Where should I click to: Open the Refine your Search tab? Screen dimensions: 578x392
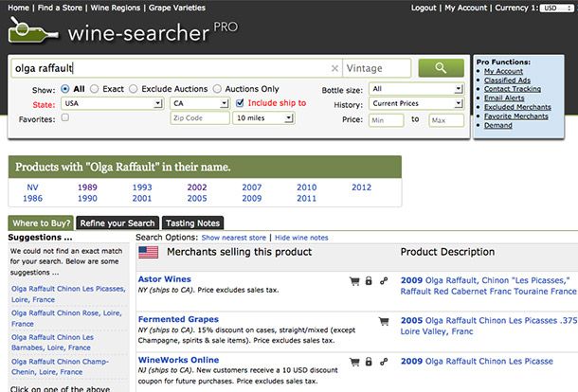(118, 223)
